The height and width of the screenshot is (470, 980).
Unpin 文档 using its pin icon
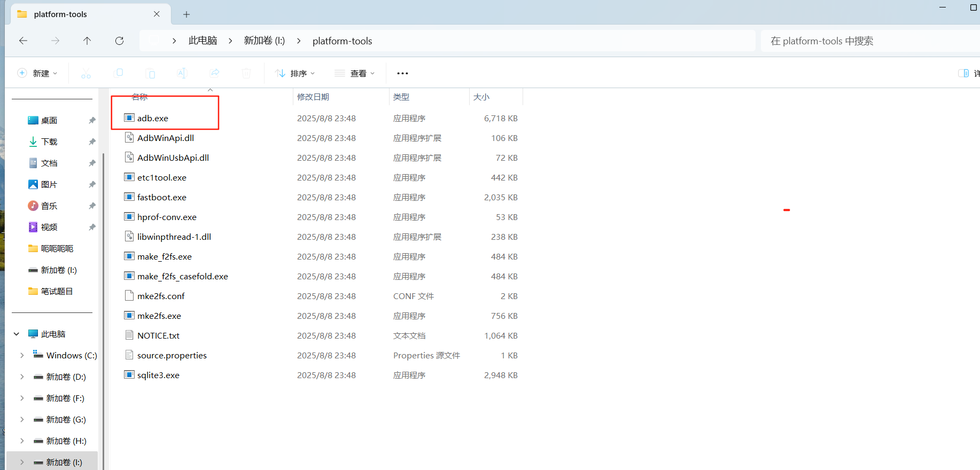[92, 163]
